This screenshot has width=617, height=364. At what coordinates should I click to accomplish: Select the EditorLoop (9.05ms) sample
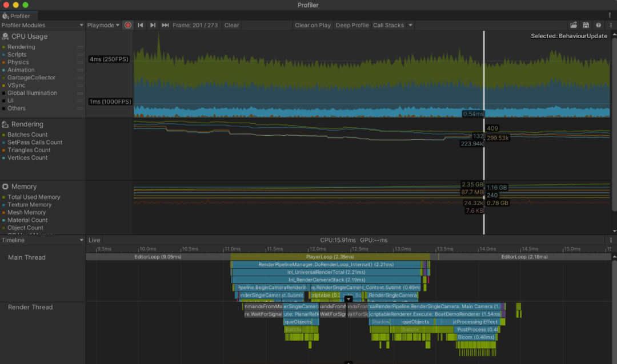coord(158,257)
